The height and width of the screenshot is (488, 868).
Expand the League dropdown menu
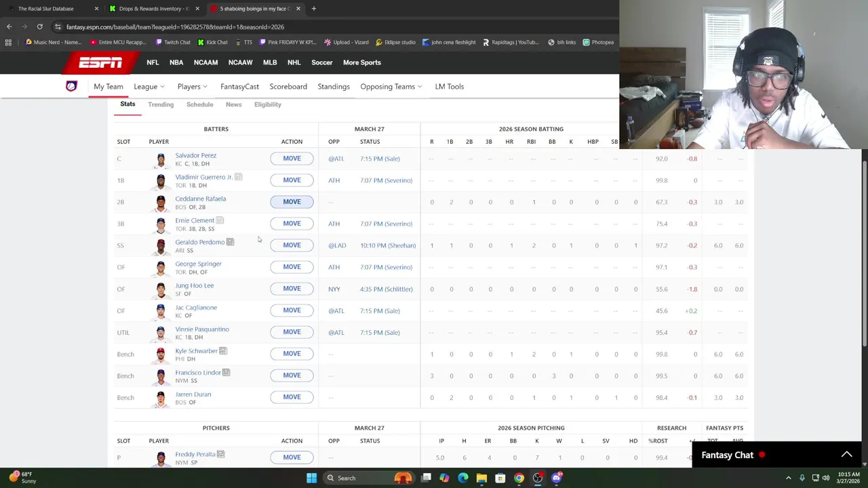click(149, 87)
